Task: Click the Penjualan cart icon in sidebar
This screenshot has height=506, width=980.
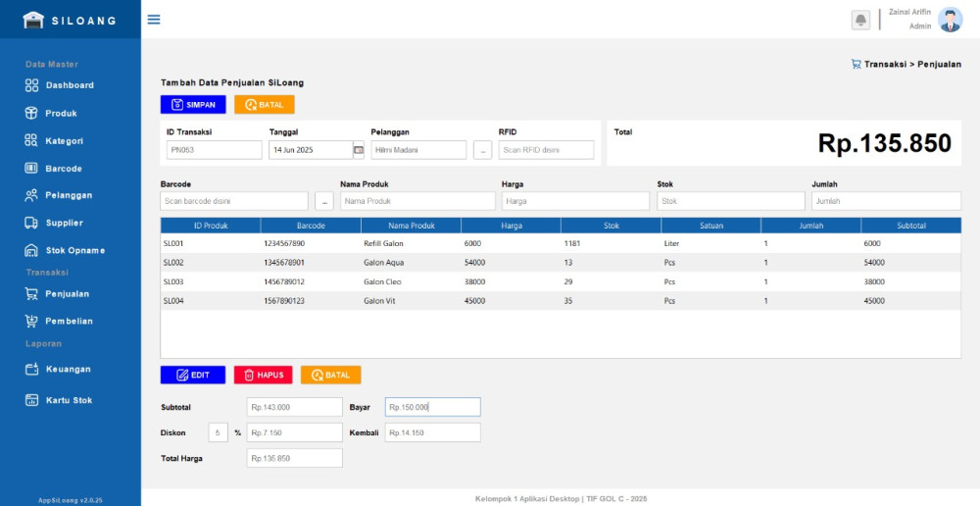Action: tap(31, 293)
